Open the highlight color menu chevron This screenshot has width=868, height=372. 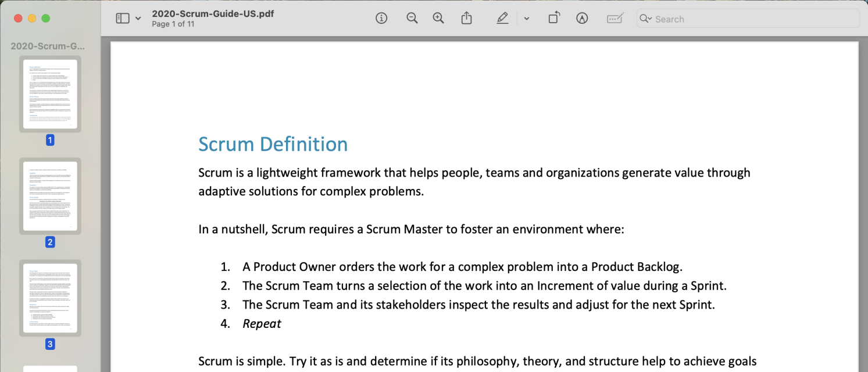pos(527,18)
